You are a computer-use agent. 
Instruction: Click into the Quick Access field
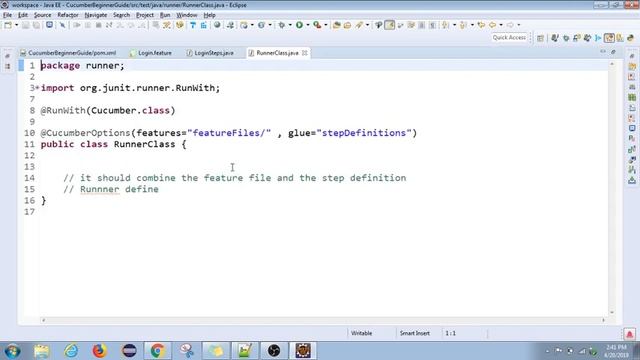[509, 38]
